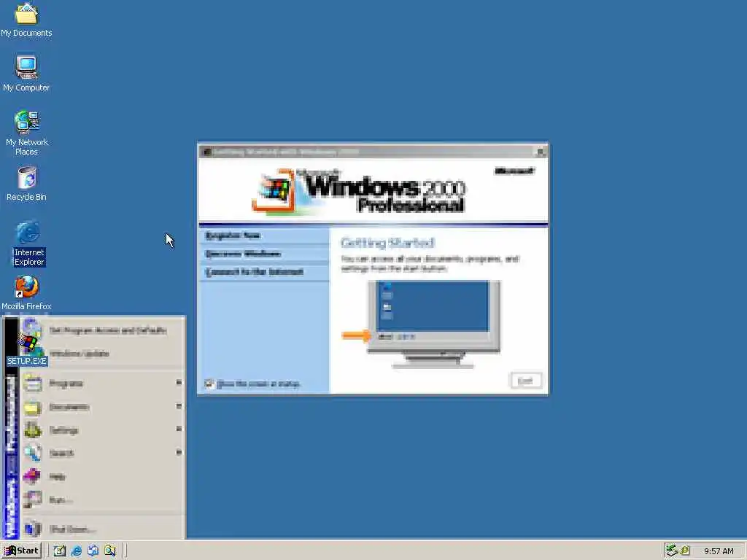The width and height of the screenshot is (747, 560).
Task: Open My Documents desktop icon
Action: pos(26,20)
